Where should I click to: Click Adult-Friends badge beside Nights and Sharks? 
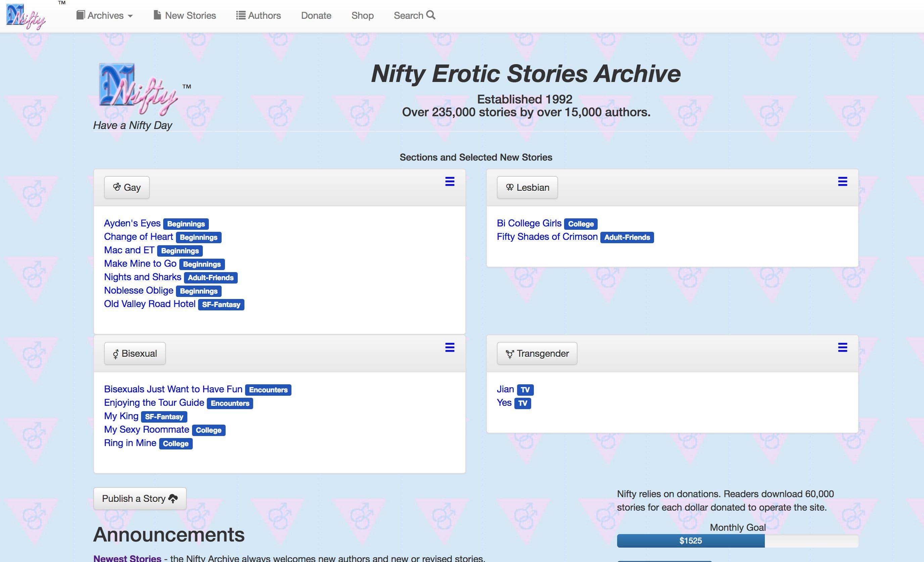[211, 278]
